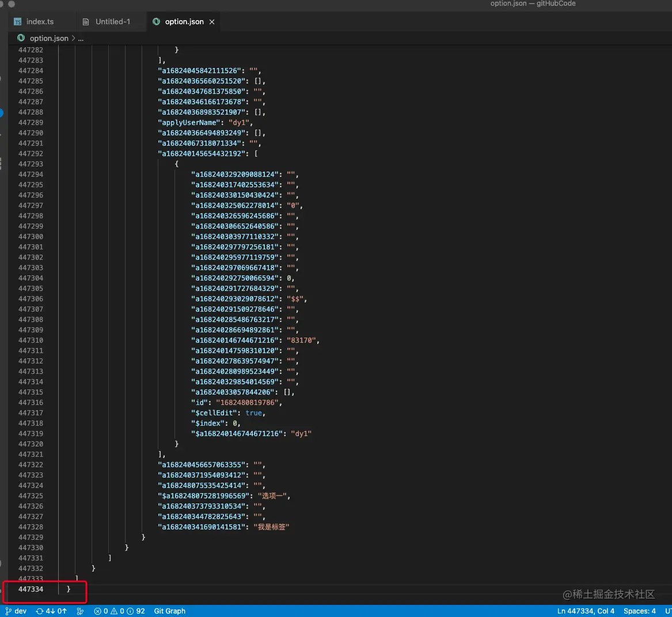Screen dimensions: 672x617
Task: Click the "0" string value on line 447297
Action: click(x=293, y=206)
